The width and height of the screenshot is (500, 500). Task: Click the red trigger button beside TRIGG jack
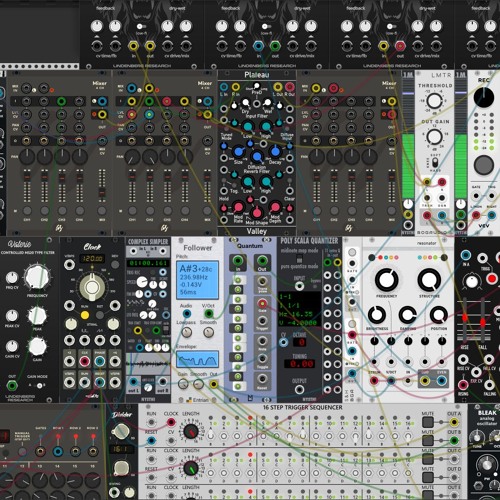point(492,278)
